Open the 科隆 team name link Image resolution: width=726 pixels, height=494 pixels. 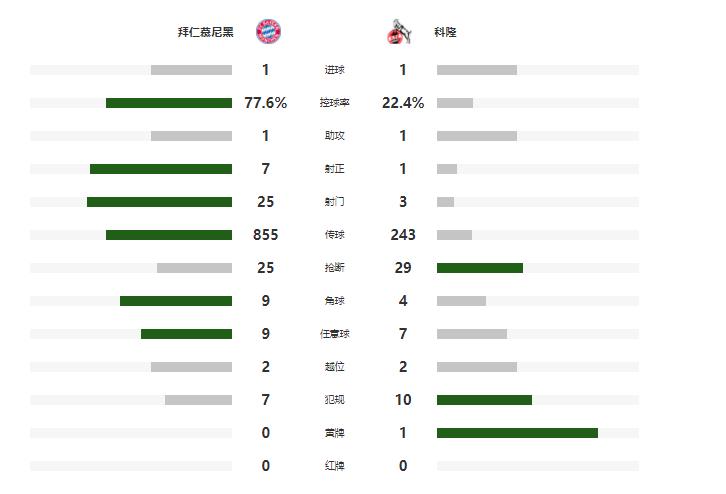(446, 32)
